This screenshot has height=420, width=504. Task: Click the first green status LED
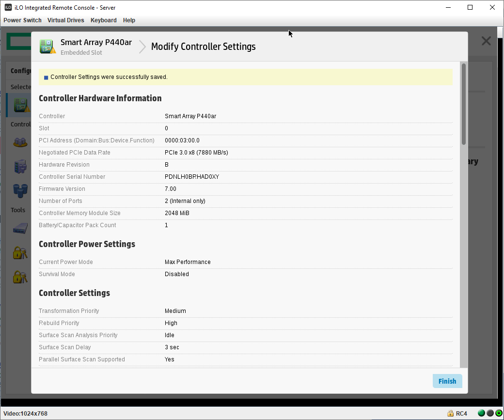click(x=481, y=413)
